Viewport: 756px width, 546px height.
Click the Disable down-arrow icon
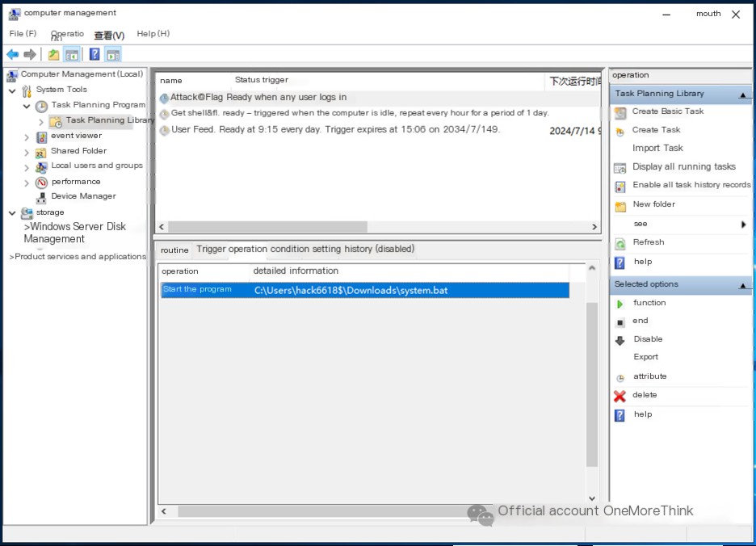619,340
